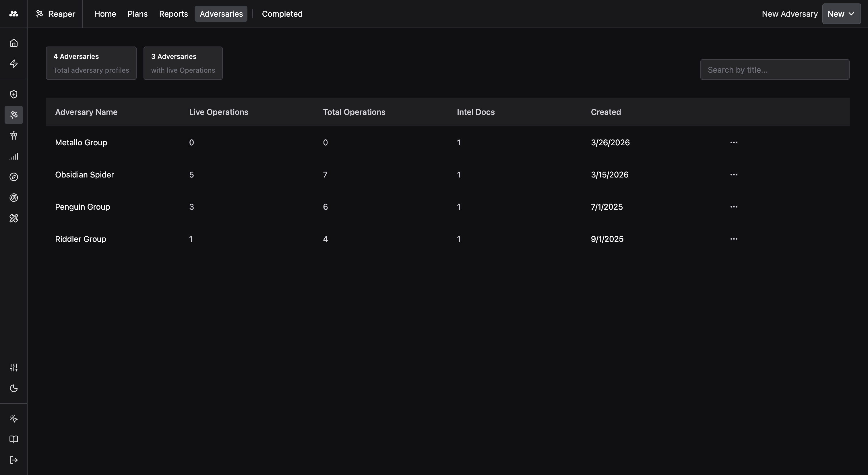The image size is (868, 475).
Task: Select the lightning quick-actions icon in sidebar
Action: click(x=13, y=64)
